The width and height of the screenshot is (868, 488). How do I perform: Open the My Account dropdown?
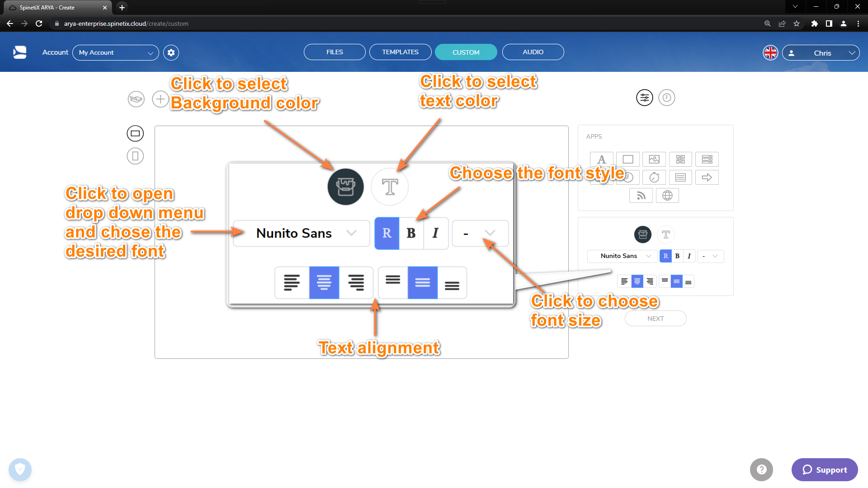pos(115,52)
